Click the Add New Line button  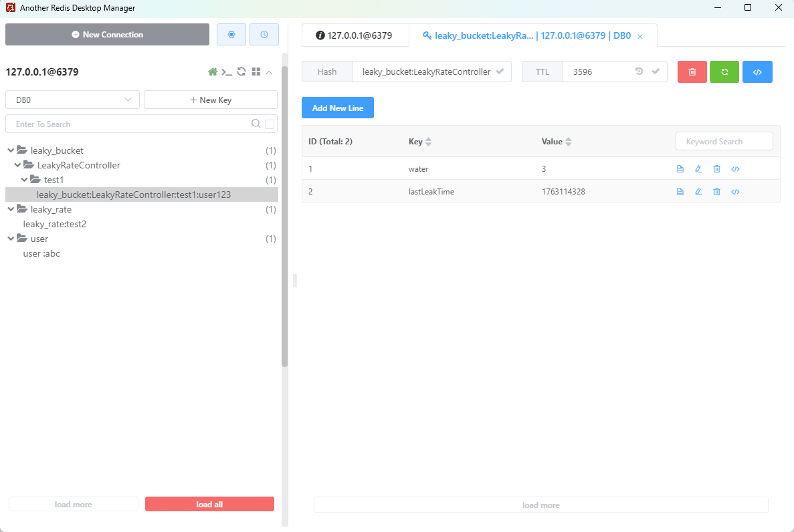click(x=338, y=108)
